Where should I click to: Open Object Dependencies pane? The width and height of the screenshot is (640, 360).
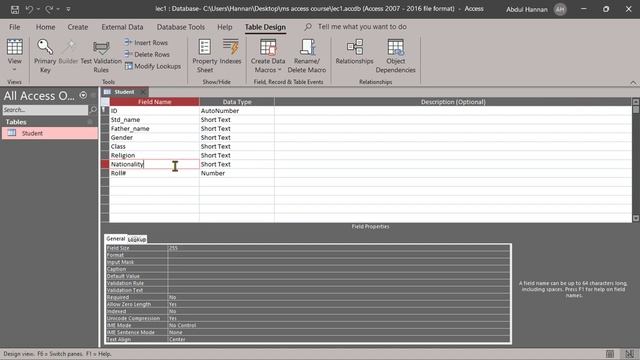395,56
